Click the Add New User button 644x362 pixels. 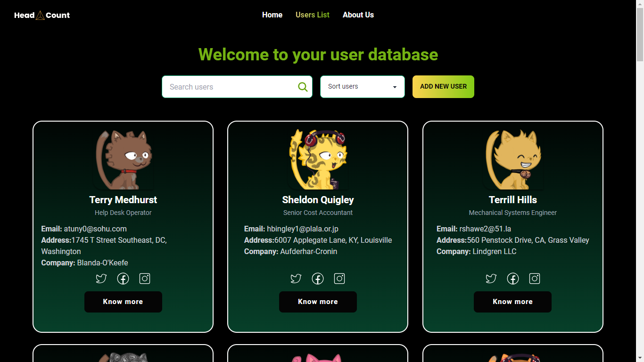coord(443,87)
